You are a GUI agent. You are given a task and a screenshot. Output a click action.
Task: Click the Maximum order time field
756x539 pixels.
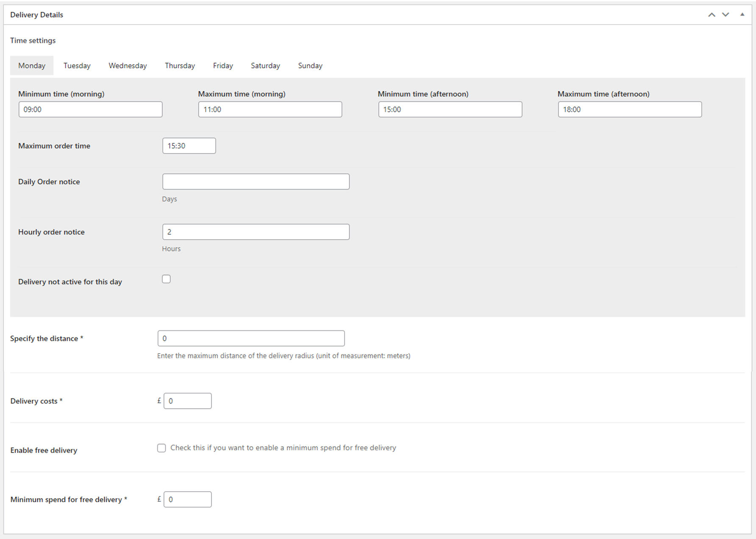189,146
